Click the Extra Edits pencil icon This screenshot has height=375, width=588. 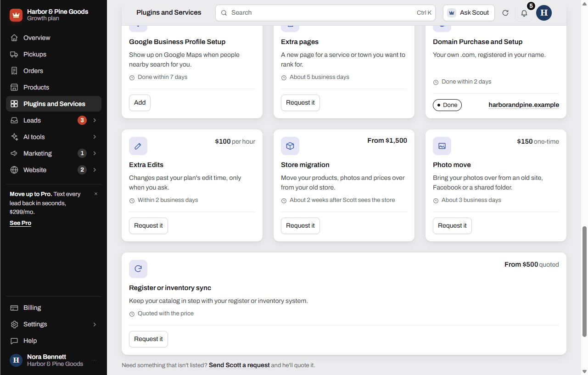tap(138, 146)
